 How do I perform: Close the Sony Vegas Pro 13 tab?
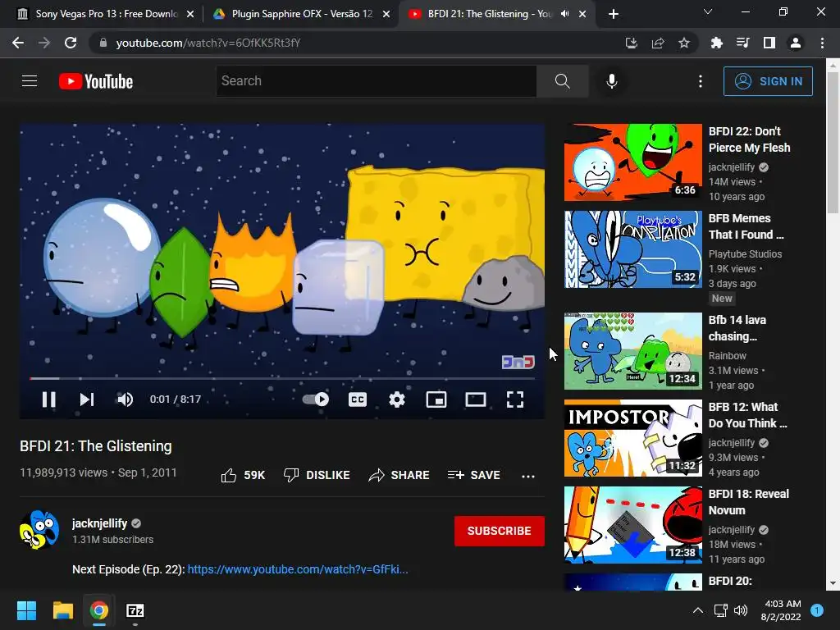tap(190, 14)
